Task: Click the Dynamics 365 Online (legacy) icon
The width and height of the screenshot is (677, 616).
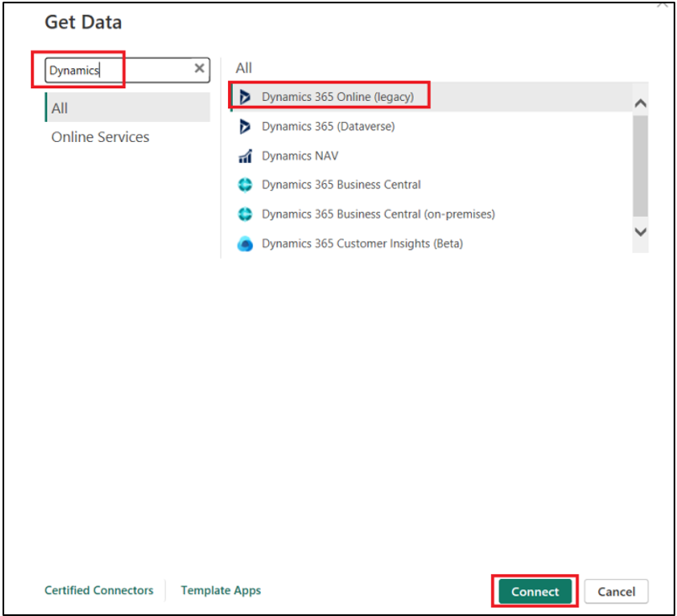Action: (246, 97)
